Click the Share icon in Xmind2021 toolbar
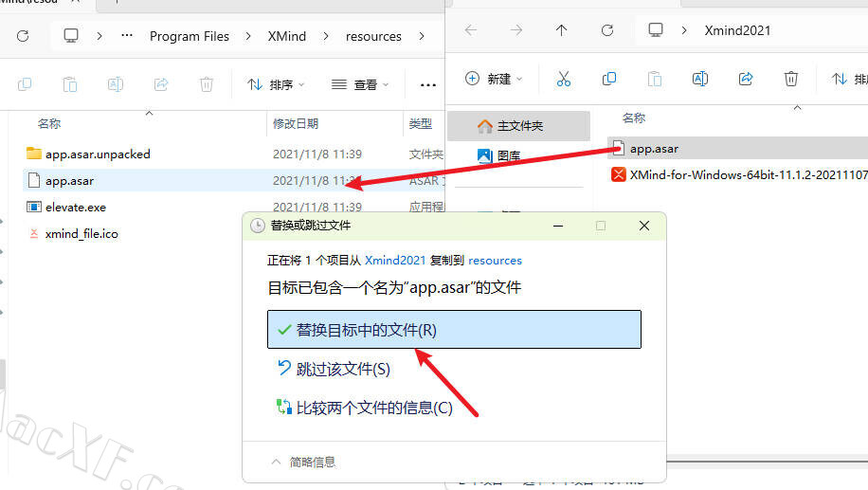The height and width of the screenshot is (490, 868). pos(746,79)
